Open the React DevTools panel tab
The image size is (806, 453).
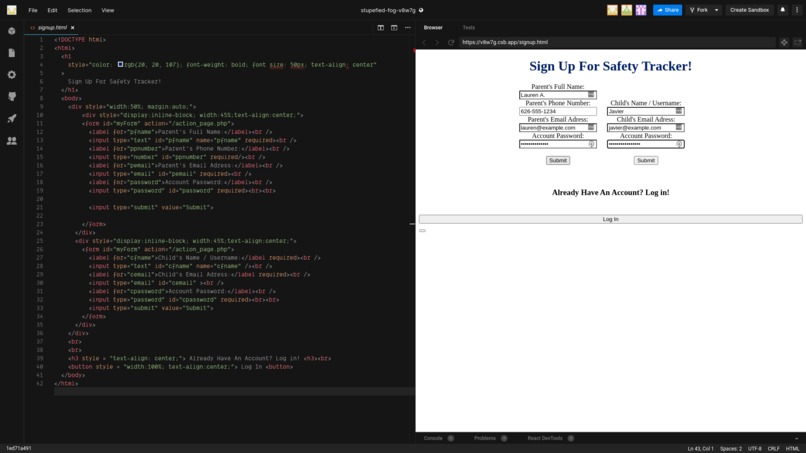click(x=545, y=439)
